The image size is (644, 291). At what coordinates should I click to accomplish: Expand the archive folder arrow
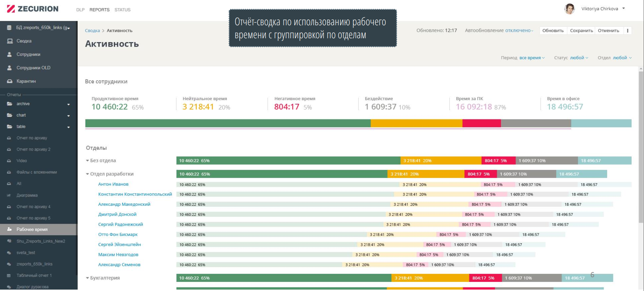point(69,104)
